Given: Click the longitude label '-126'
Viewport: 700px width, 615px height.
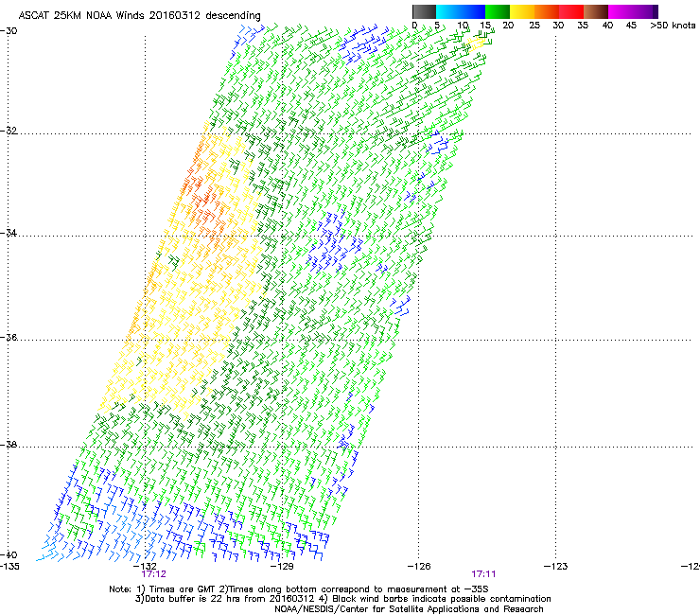Looking at the screenshot, I should coord(419,567).
